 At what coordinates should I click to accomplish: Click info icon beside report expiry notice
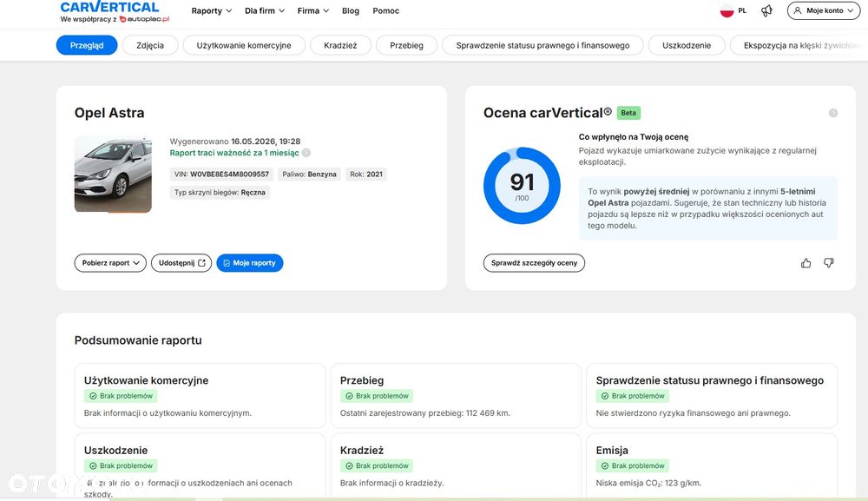306,153
